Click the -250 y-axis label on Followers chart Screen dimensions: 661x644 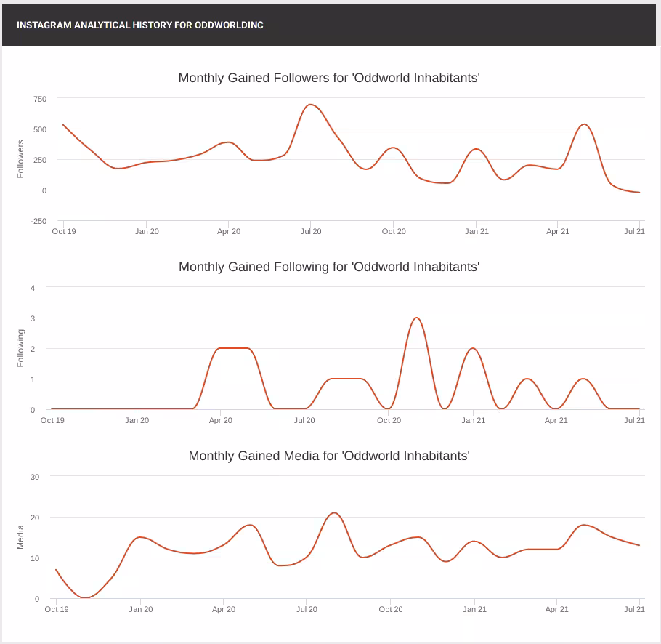click(38, 221)
